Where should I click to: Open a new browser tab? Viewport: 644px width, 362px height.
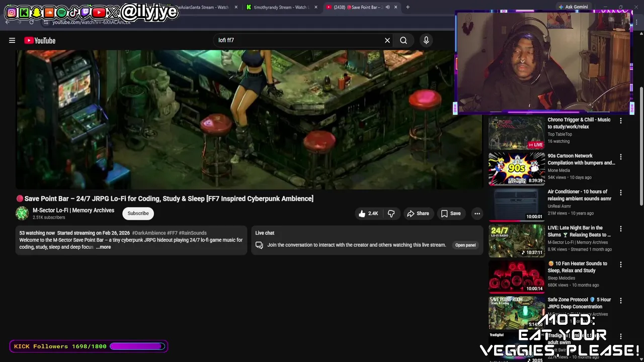(x=408, y=7)
